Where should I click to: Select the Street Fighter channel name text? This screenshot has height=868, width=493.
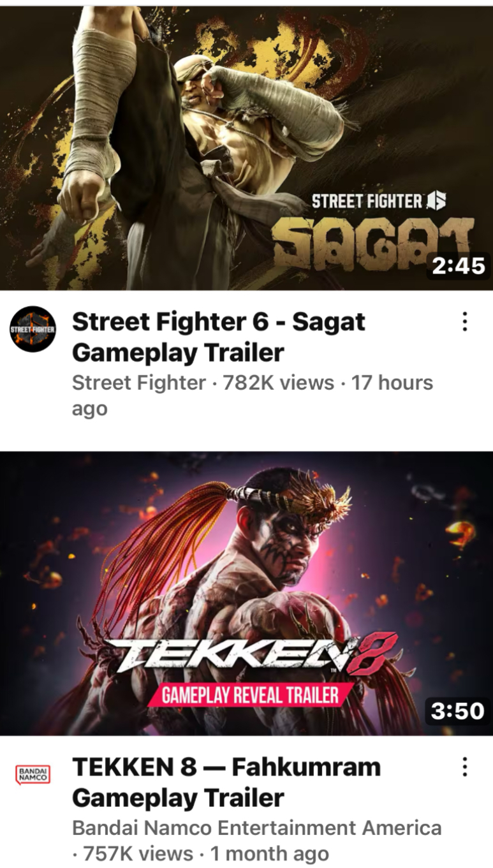pyautogui.click(x=139, y=383)
